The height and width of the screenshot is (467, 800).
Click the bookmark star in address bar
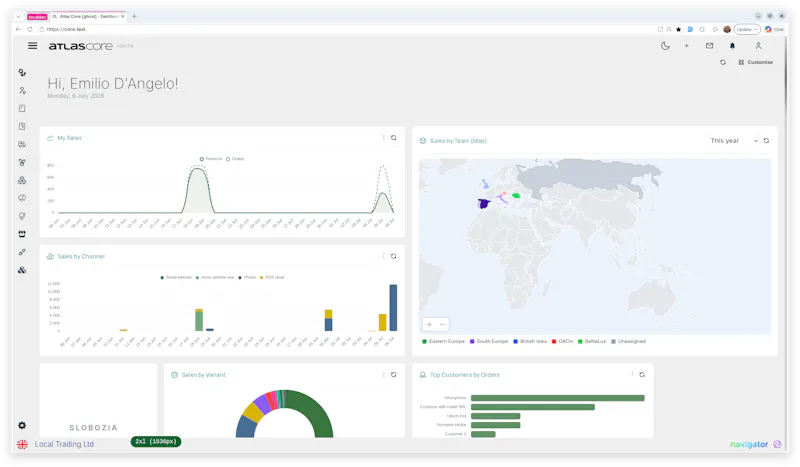(x=679, y=29)
